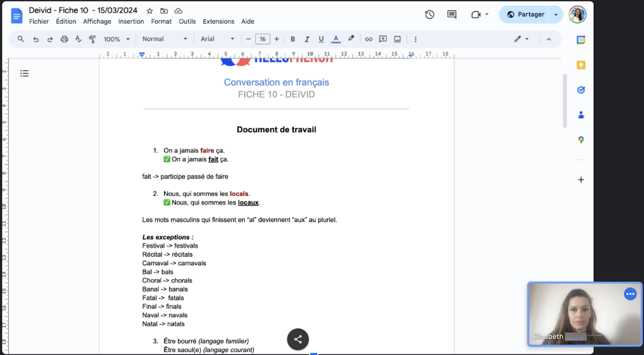Star this document as favorite
Viewport: 644px width, 355px height.
point(150,11)
